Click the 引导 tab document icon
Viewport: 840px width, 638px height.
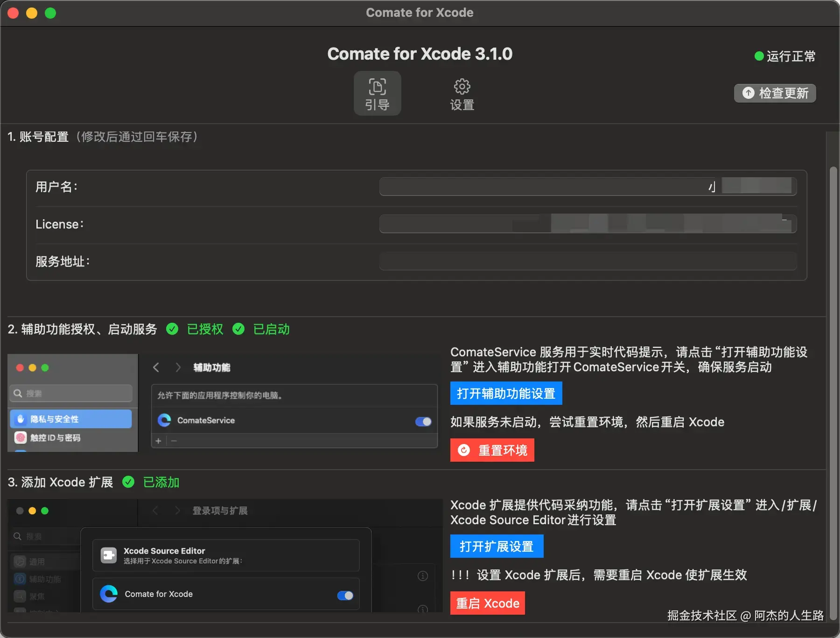(x=377, y=86)
